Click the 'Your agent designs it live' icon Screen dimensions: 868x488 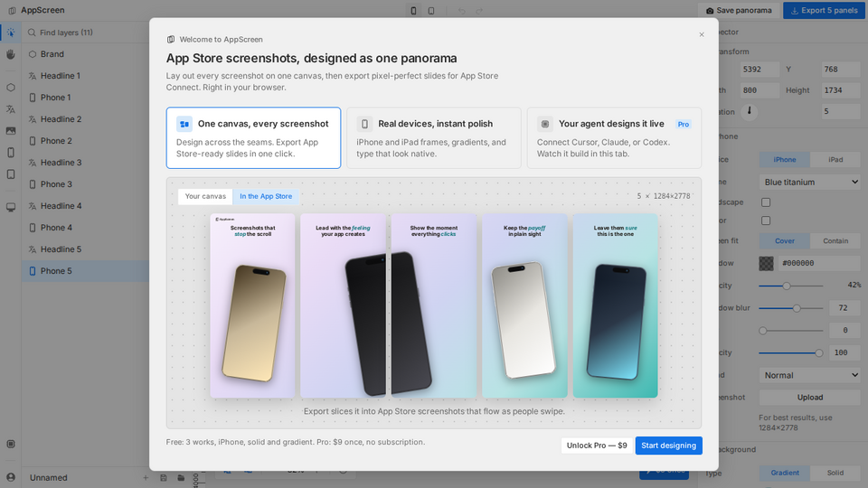[545, 124]
